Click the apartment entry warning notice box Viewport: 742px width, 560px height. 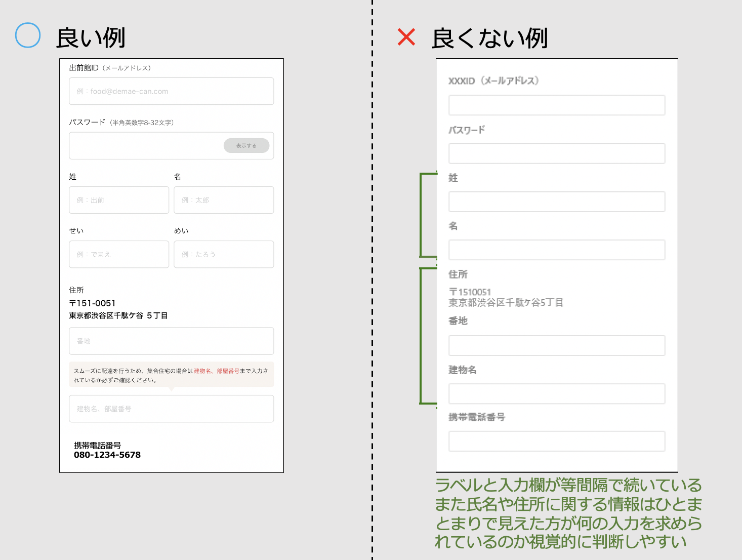[171, 374]
